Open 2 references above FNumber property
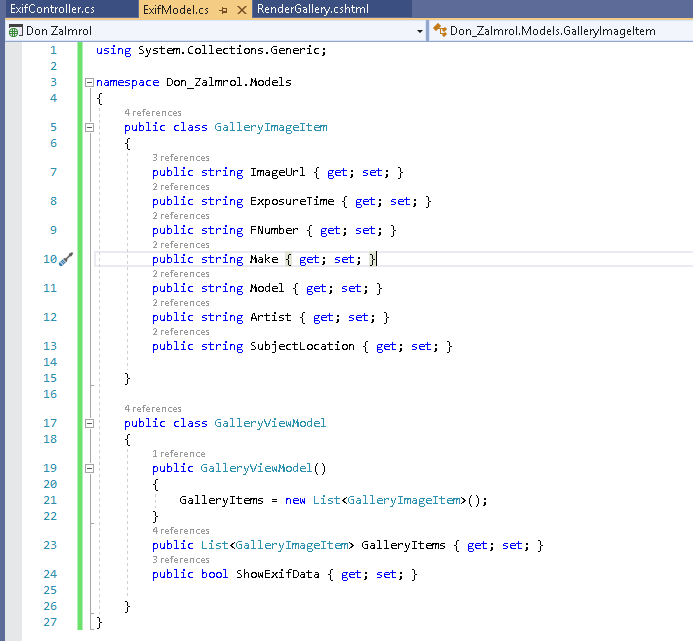Image resolution: width=693 pixels, height=641 pixels. pyautogui.click(x=181, y=216)
